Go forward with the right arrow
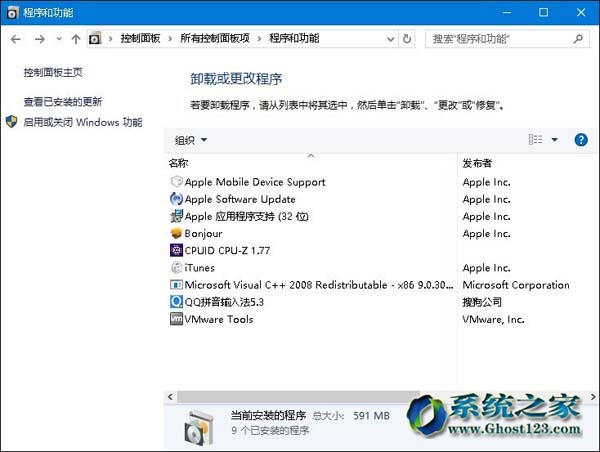 tap(40, 39)
